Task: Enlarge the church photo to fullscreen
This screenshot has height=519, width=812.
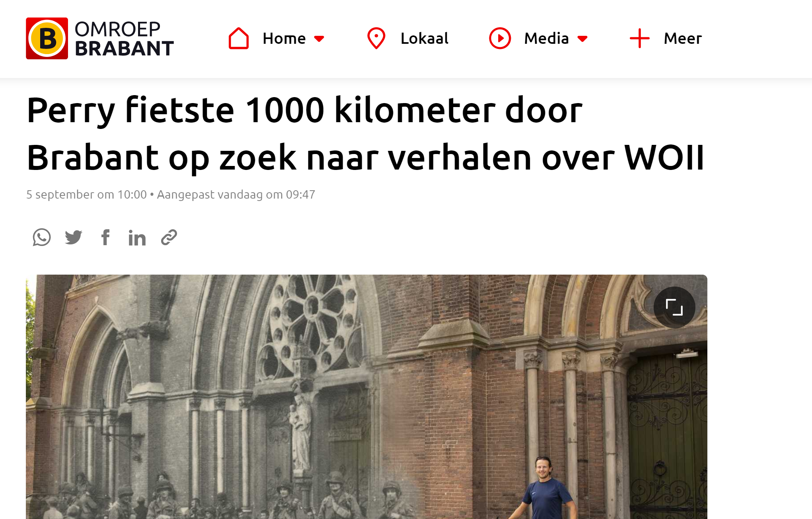Action: (x=674, y=307)
